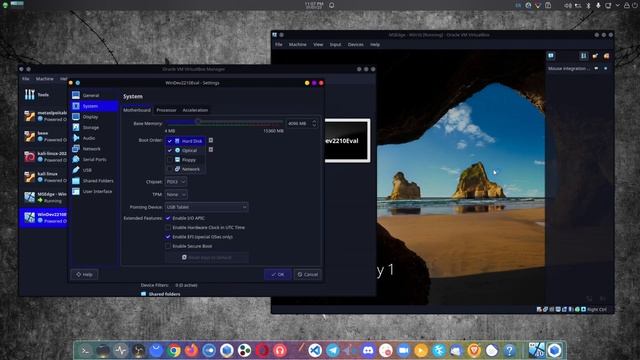
Task: Open the Shared Folders settings category
Action: (94, 180)
